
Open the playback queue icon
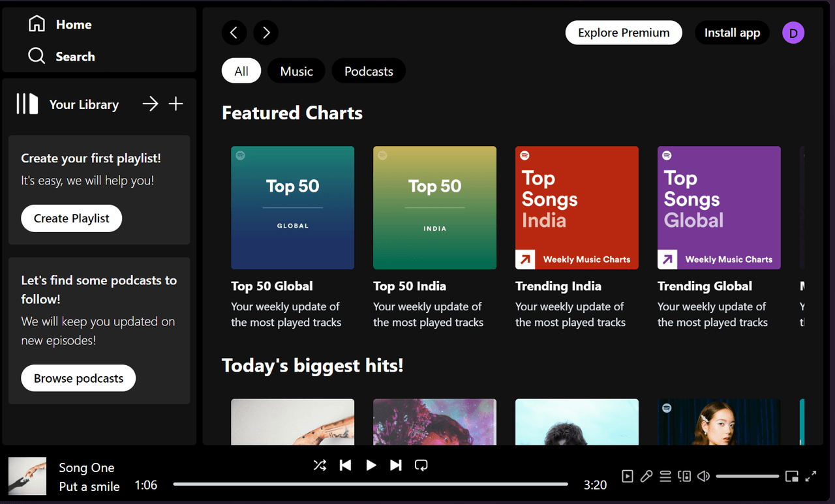click(x=665, y=477)
